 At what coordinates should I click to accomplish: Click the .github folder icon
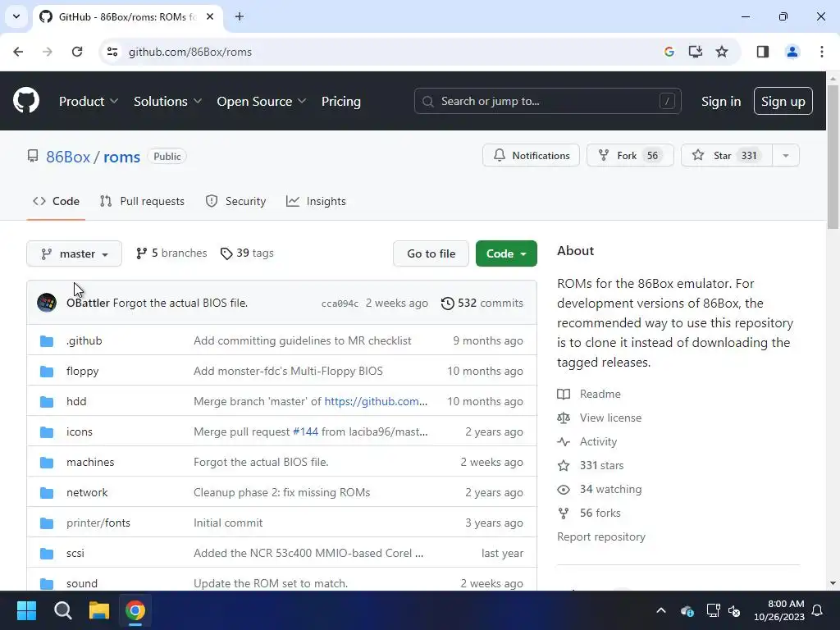[x=47, y=340]
